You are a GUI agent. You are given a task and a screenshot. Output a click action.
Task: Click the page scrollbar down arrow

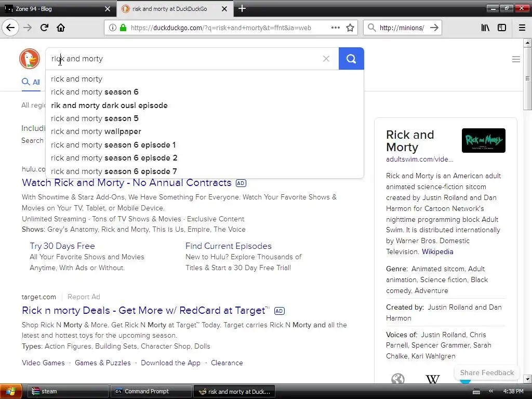[x=527, y=379]
